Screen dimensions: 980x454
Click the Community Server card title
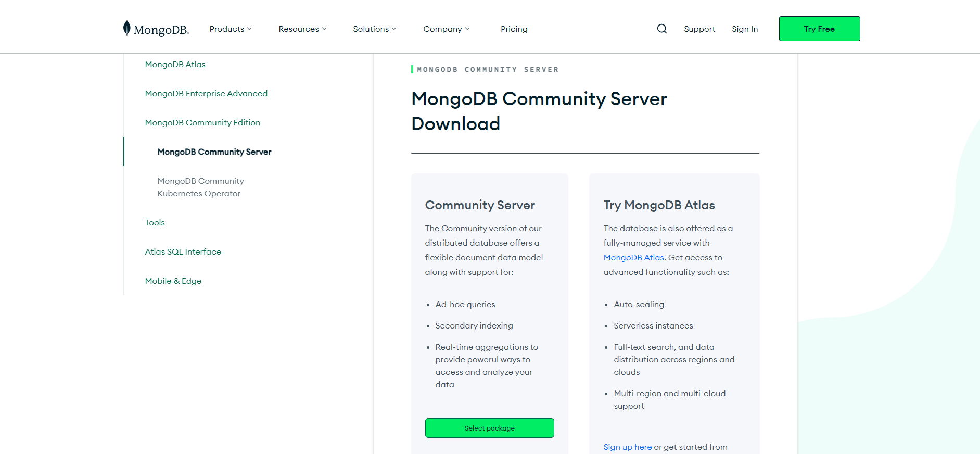[480, 205]
